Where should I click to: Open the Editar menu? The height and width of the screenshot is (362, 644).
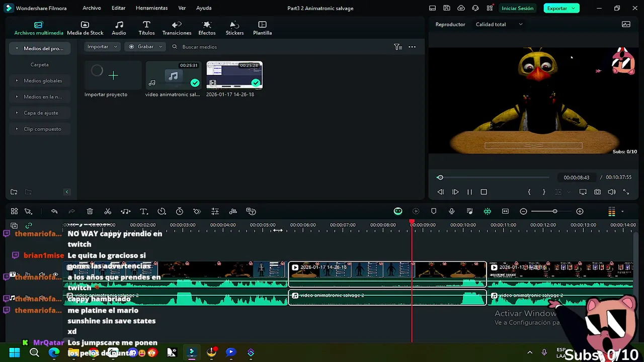(x=119, y=8)
